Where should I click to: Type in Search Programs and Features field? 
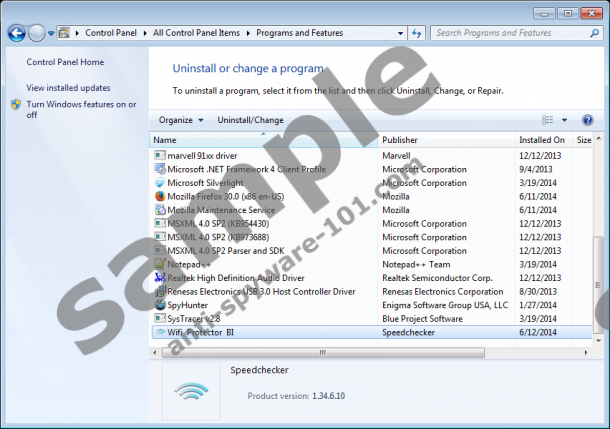505,33
